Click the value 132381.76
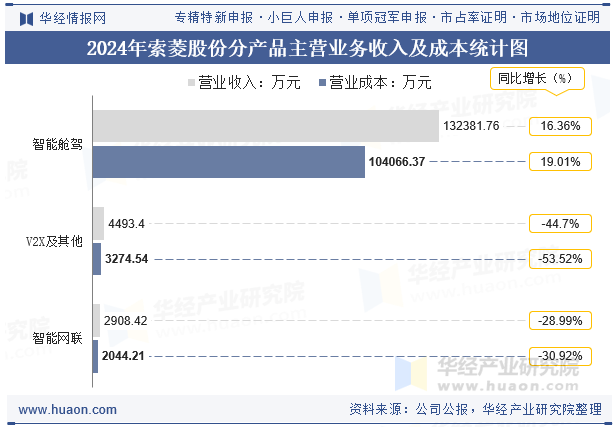Screen dimensions: 615x427 pyautogui.click(x=471, y=126)
